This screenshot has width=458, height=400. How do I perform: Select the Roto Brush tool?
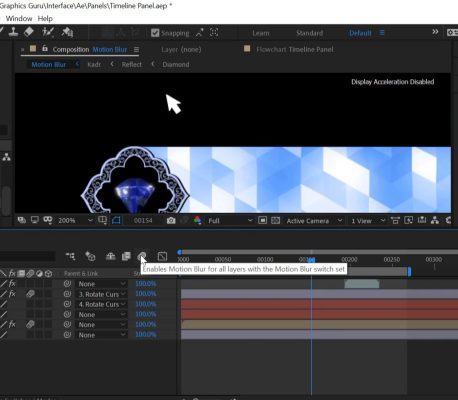click(48, 32)
